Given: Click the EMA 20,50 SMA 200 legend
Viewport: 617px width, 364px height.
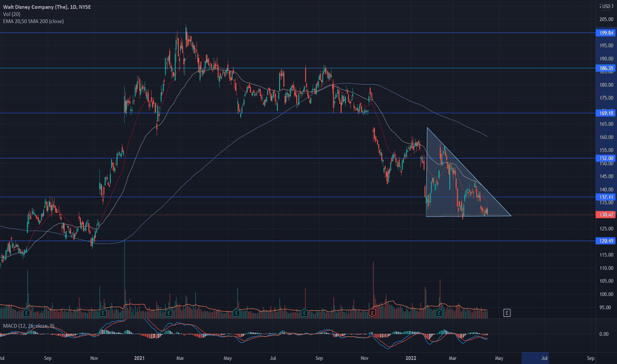Looking at the screenshot, I should pyautogui.click(x=33, y=21).
